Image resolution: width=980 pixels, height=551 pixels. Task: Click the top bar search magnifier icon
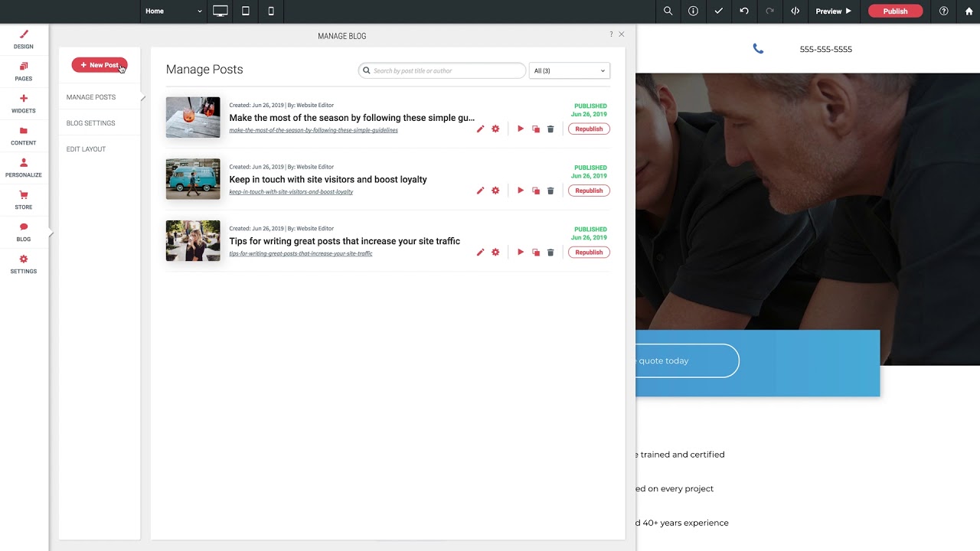point(668,11)
